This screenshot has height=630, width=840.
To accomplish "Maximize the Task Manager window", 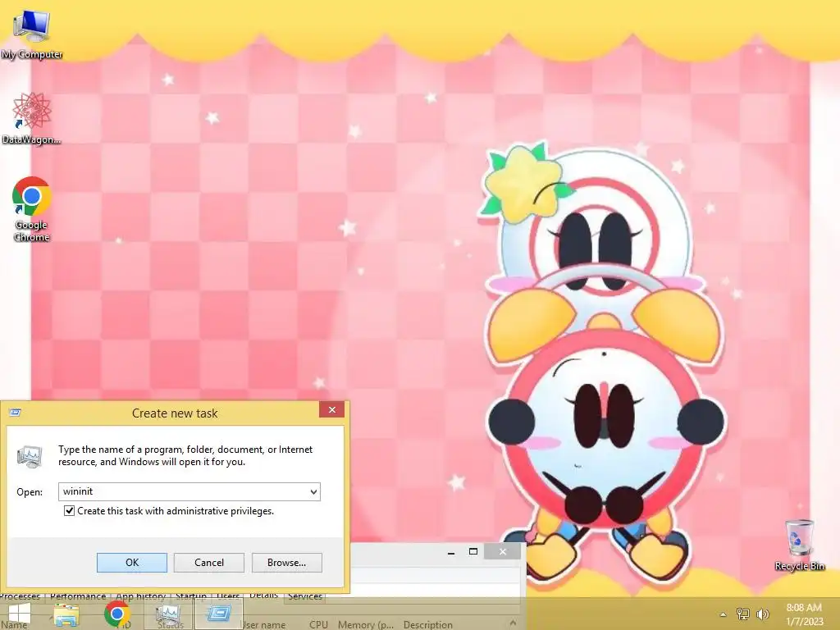I will [x=473, y=552].
